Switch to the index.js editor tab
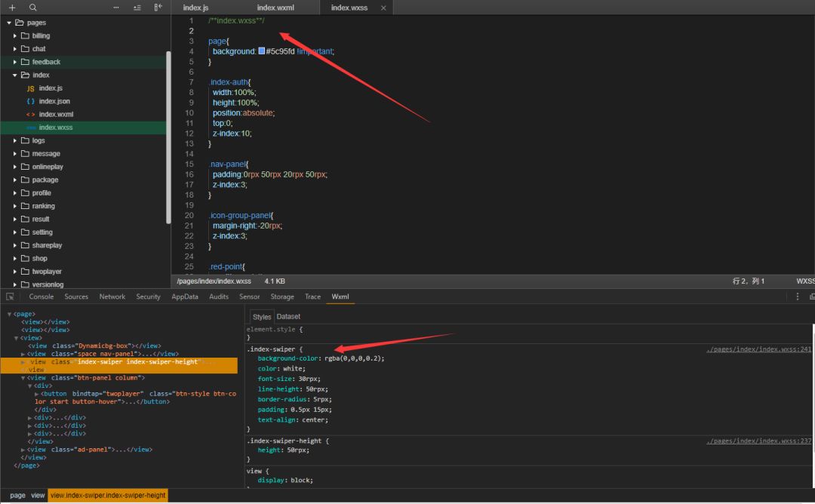 [195, 8]
